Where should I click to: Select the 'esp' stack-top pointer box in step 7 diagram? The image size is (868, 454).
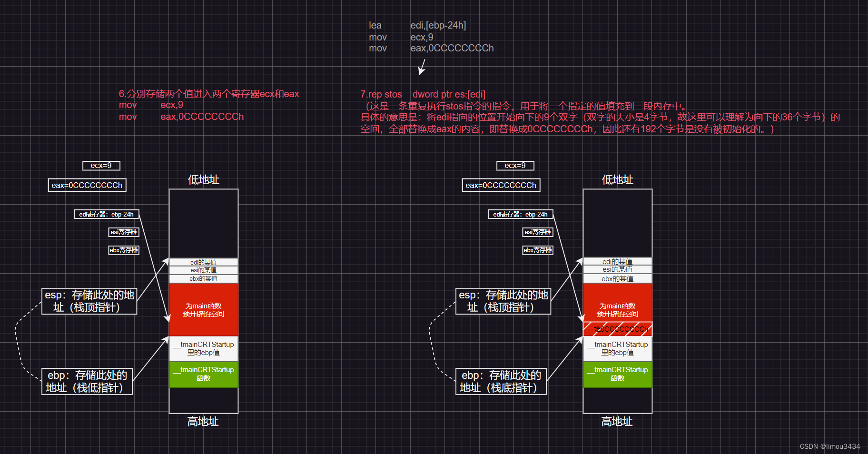point(503,301)
